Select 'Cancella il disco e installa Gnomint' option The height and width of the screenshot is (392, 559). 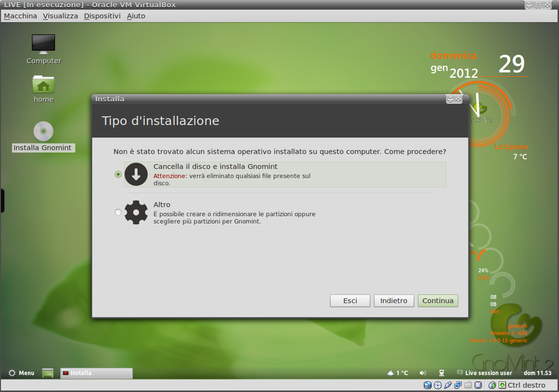tap(118, 174)
